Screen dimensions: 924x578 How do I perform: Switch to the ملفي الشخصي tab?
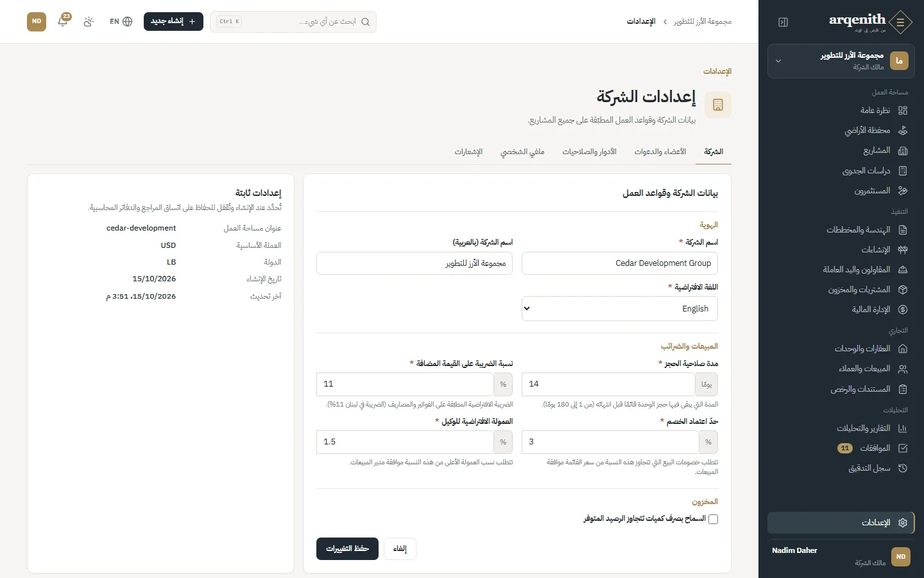point(522,152)
